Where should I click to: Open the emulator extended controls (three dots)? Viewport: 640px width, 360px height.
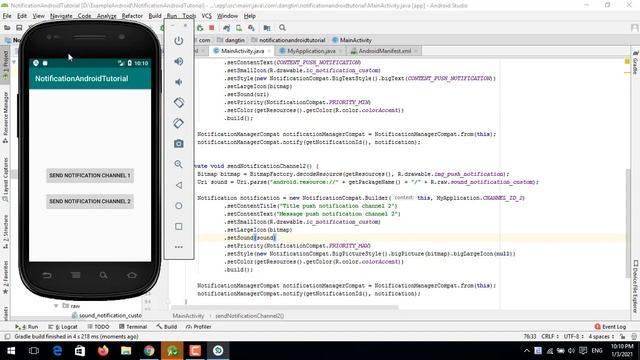pos(178,247)
